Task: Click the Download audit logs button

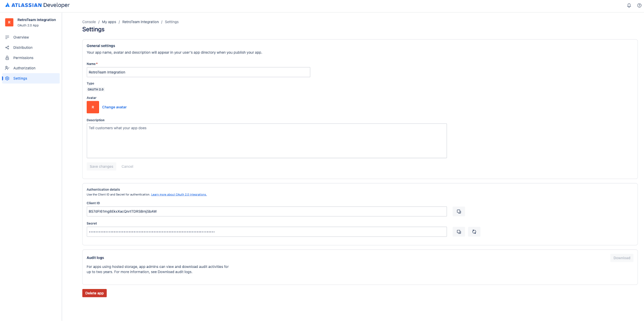Action: (621, 258)
